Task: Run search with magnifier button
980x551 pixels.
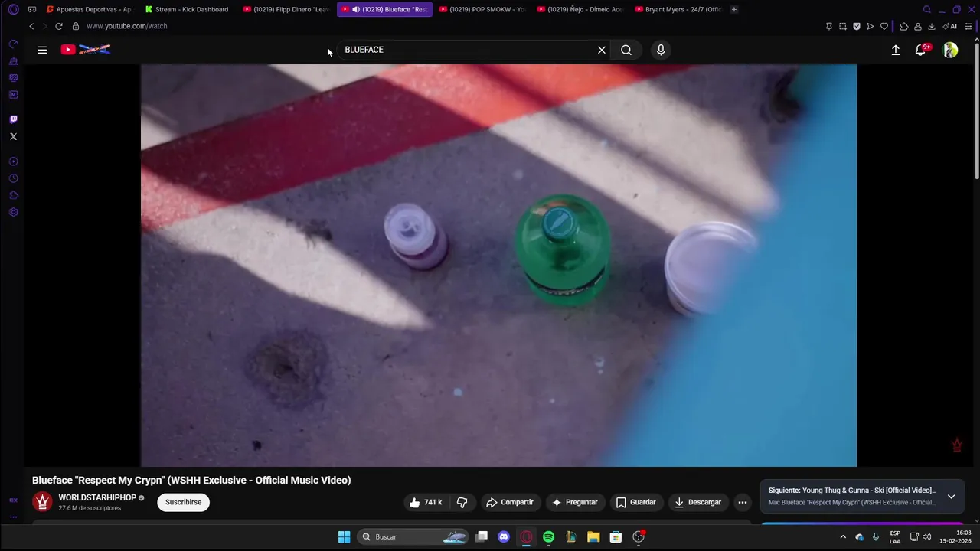Action: coord(626,50)
